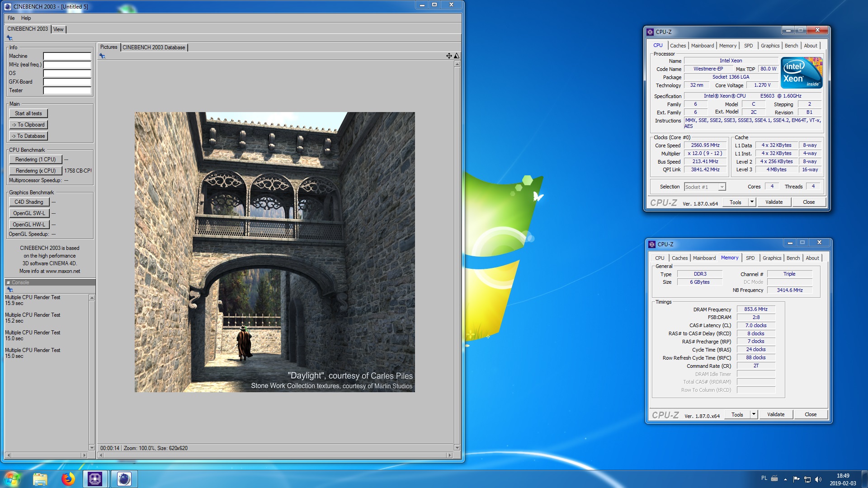Viewport: 868px width, 488px height.
Task: Click the OS input field
Action: [67, 73]
